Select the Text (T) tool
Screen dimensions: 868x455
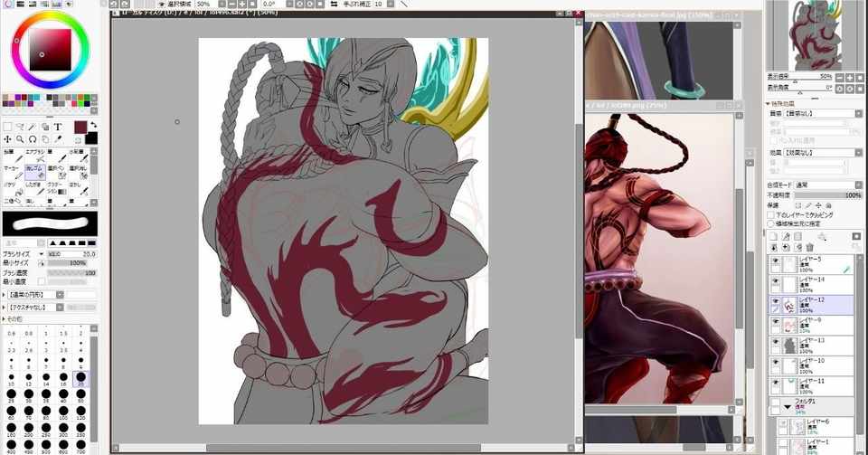(58, 127)
